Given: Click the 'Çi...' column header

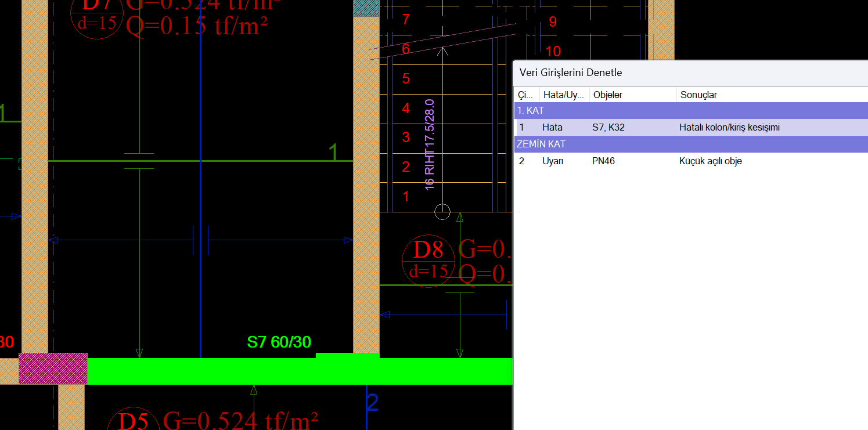Looking at the screenshot, I should (x=527, y=95).
